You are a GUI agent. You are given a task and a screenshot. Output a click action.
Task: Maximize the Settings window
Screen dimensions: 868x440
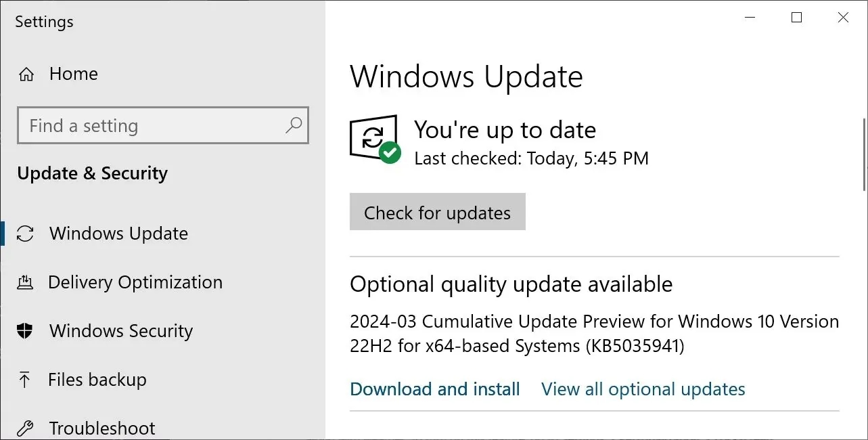coord(796,18)
